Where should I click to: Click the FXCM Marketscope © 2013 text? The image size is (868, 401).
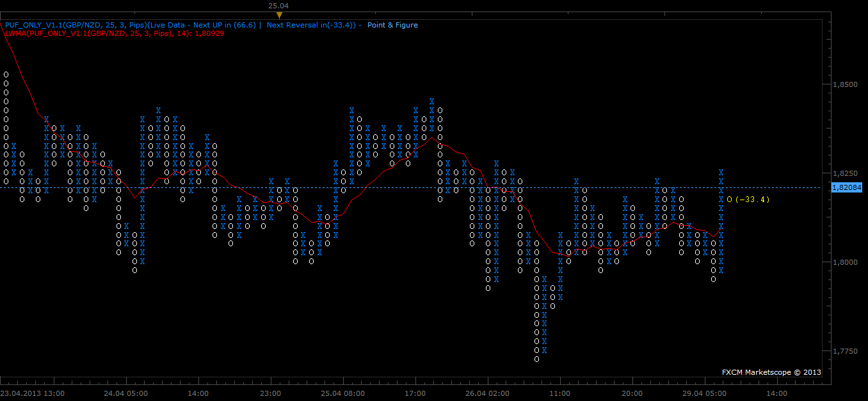click(771, 372)
